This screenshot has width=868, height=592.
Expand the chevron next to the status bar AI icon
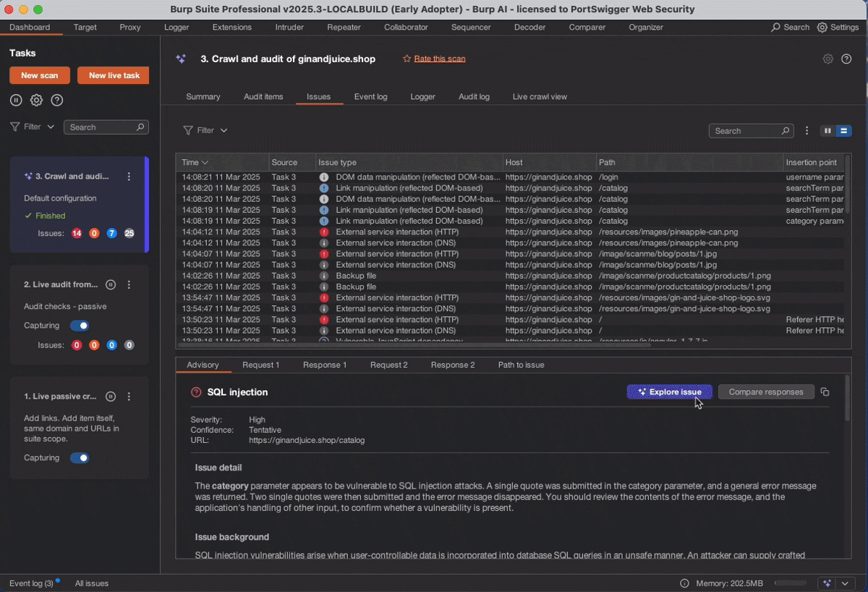pyautogui.click(x=845, y=583)
